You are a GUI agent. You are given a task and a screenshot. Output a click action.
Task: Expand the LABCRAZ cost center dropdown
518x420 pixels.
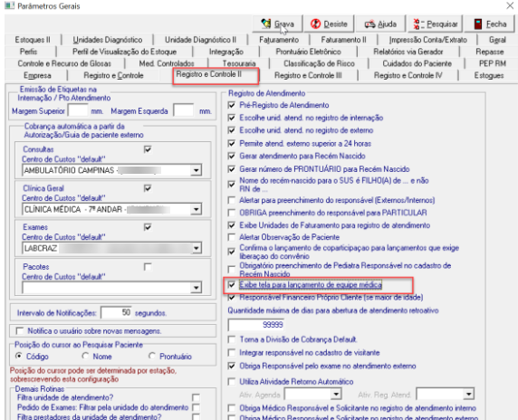pos(197,248)
